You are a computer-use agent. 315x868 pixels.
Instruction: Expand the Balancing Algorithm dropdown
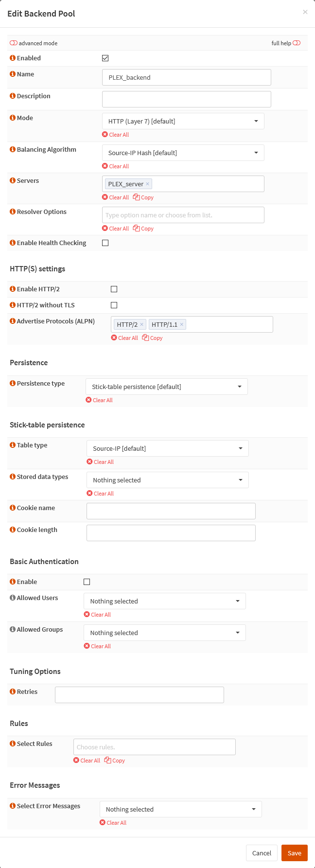point(183,153)
